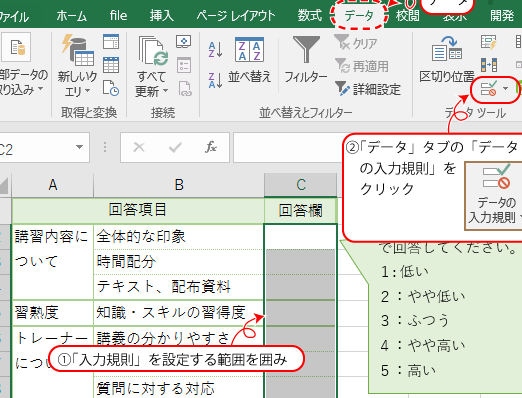The image size is (522, 398).
Task: Open 詳細設定 advanced filter
Action: (x=368, y=89)
